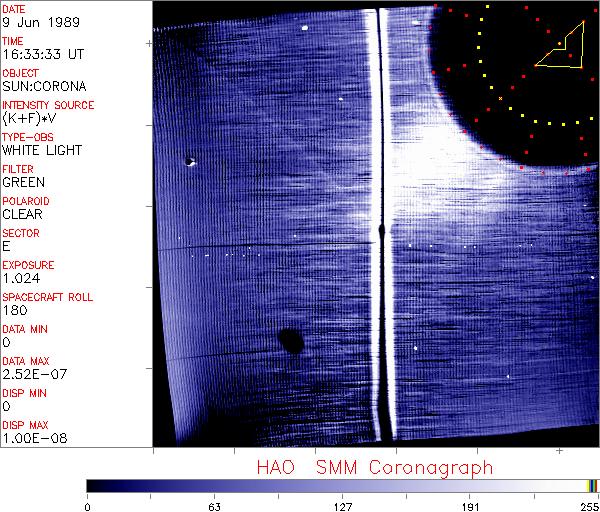600x512 pixels.
Task: Click the HAO SMM Coronagraph title
Action: (374, 467)
